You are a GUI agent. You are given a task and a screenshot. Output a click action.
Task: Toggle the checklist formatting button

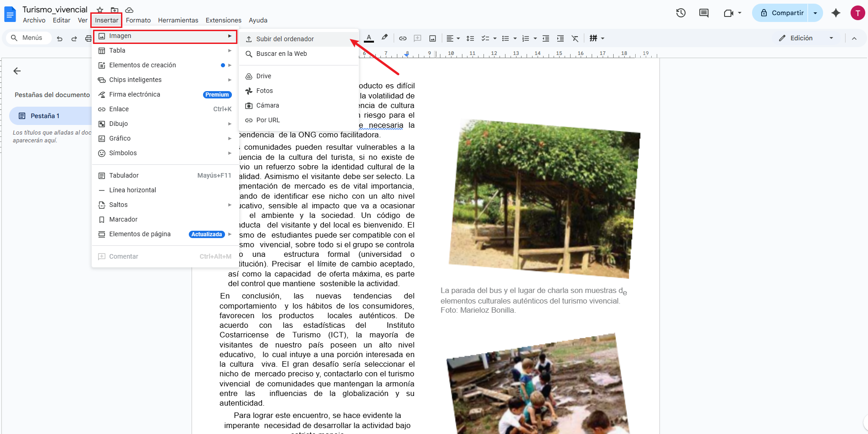pyautogui.click(x=485, y=38)
